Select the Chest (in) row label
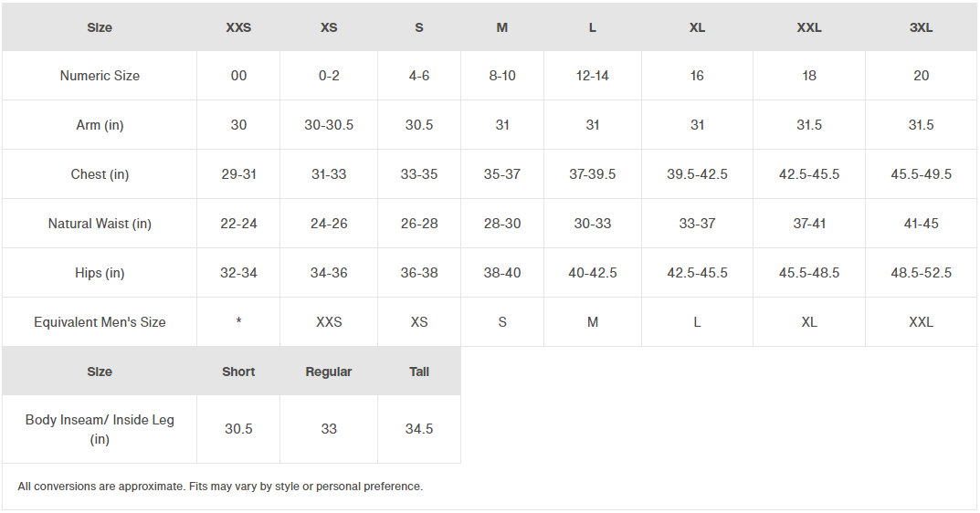 click(x=100, y=174)
